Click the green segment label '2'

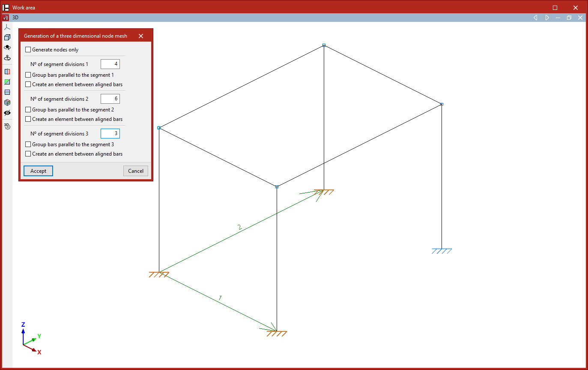click(239, 228)
